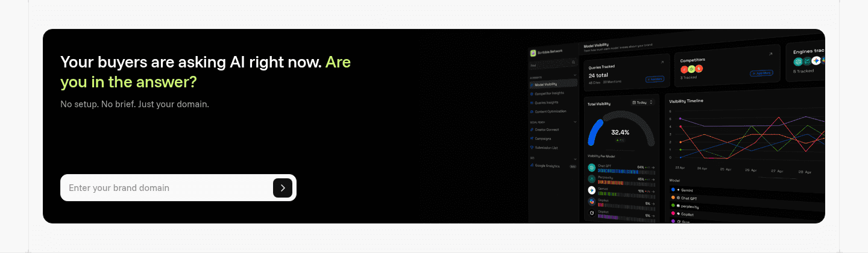This screenshot has width=868, height=253.
Task: Open Model Visibility in the sidebar
Action: (546, 84)
